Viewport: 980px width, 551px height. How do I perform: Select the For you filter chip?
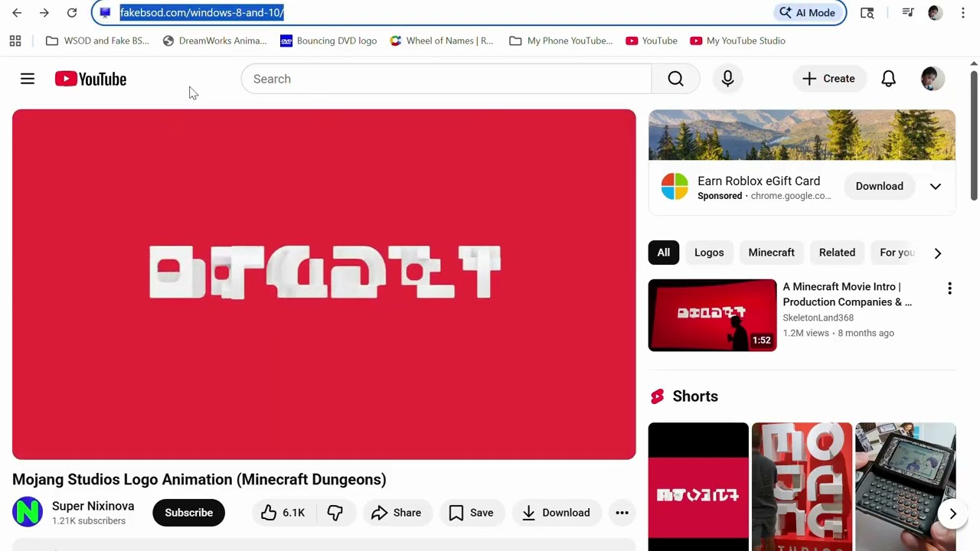(x=896, y=253)
